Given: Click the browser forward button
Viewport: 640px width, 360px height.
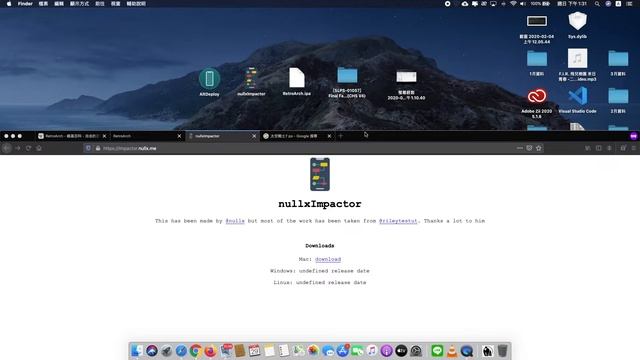Looking at the screenshot, I should [x=18, y=148].
